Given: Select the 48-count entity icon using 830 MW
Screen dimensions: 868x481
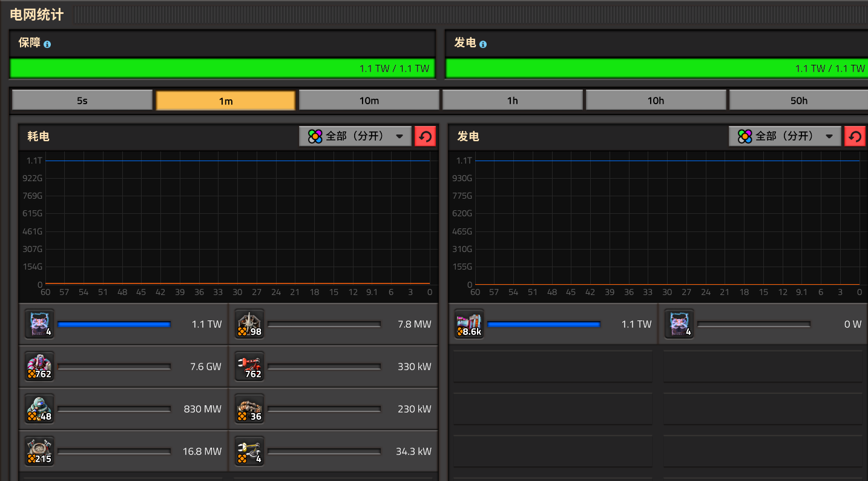Looking at the screenshot, I should tap(39, 409).
